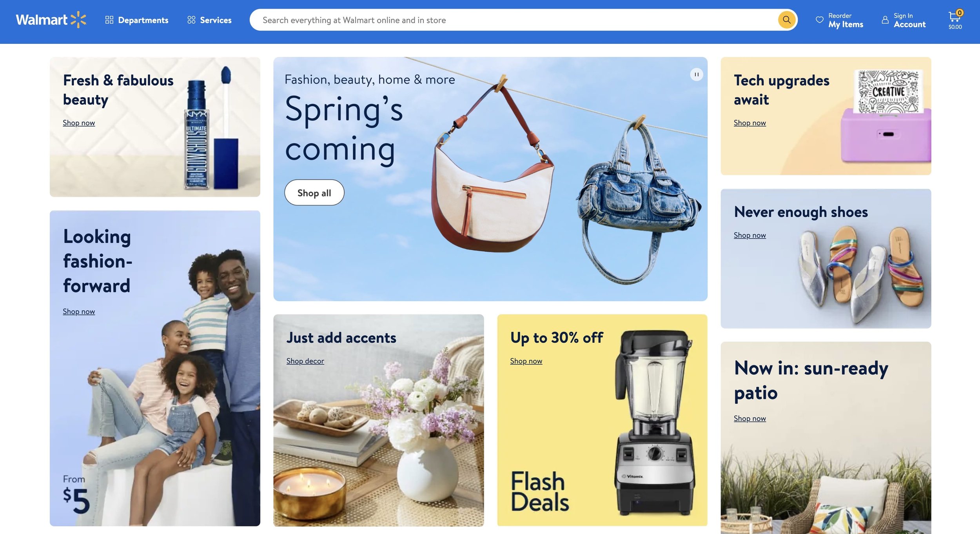Go to Reorder My Items
This screenshot has width=980, height=534.
[839, 20]
